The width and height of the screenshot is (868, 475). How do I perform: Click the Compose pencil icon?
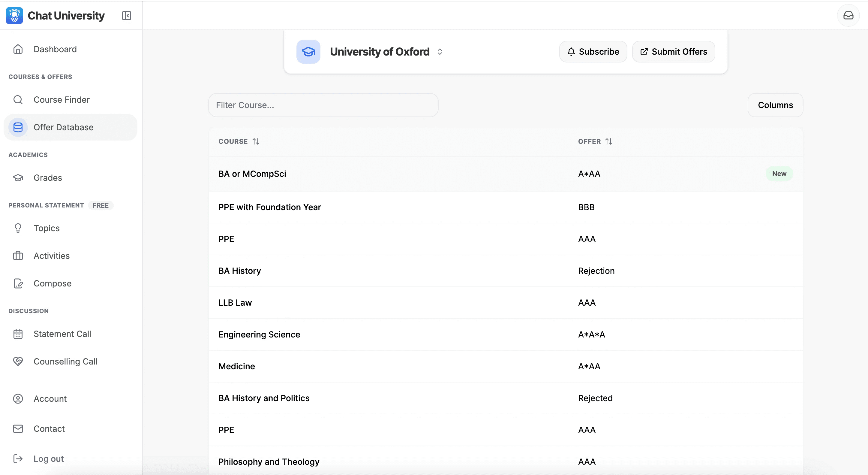(18, 283)
